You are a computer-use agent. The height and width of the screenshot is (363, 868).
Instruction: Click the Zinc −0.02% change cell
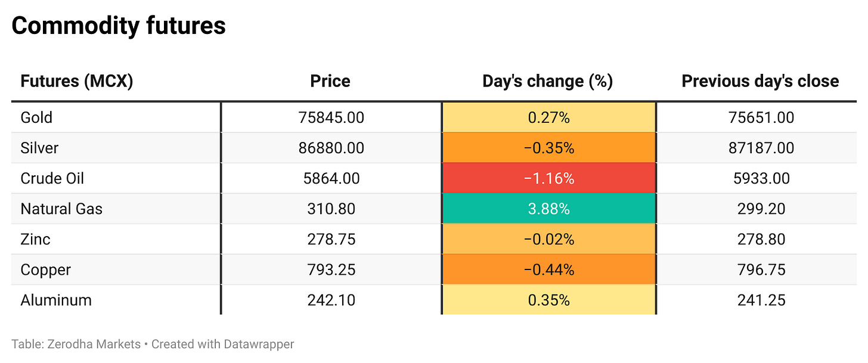click(548, 240)
